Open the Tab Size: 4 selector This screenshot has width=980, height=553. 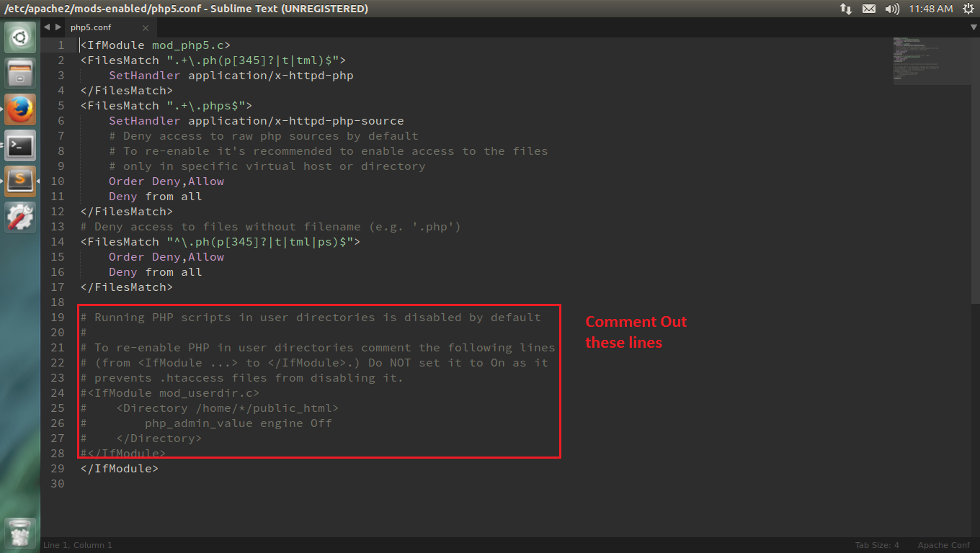tap(877, 545)
